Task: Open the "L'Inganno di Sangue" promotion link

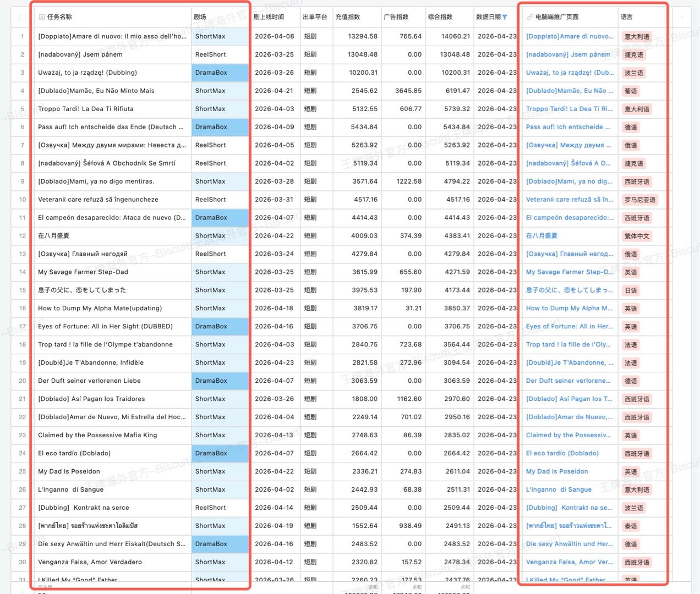Action: pos(559,490)
